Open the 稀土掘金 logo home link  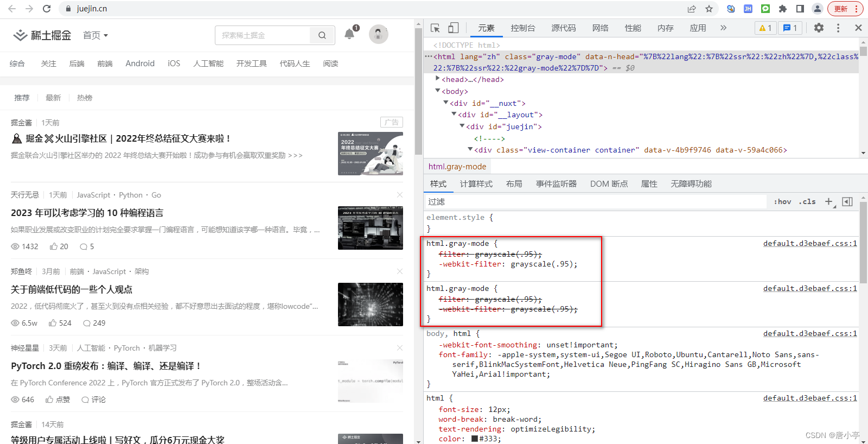(42, 35)
